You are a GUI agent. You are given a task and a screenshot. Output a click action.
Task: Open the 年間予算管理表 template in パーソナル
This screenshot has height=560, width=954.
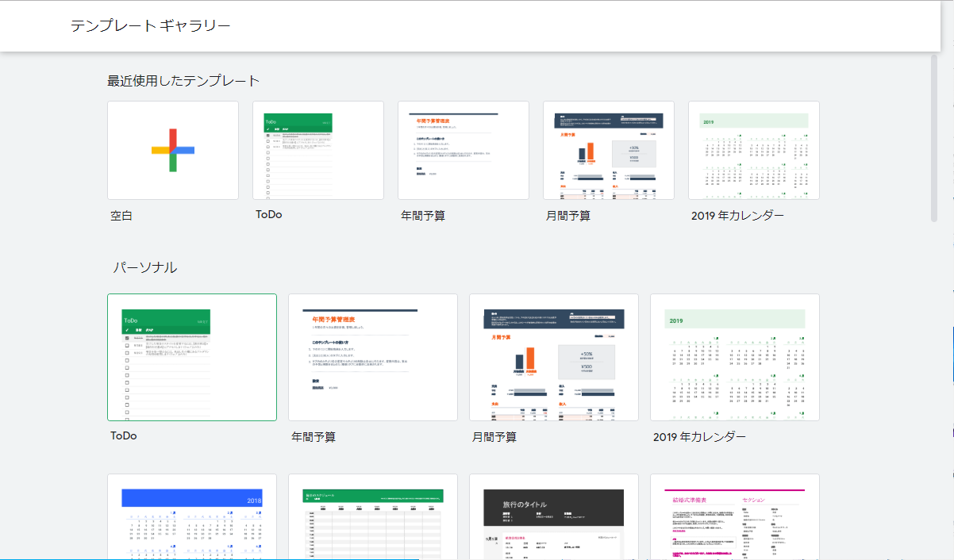click(372, 357)
